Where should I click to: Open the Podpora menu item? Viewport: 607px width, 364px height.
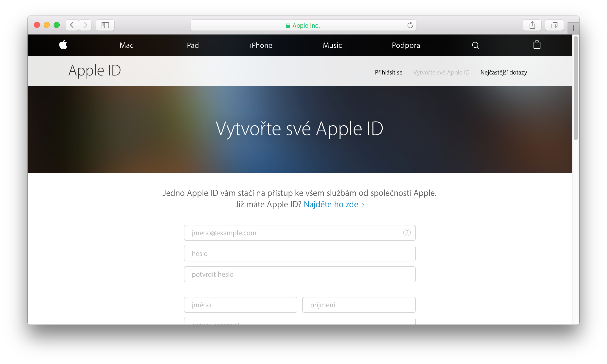(x=406, y=45)
